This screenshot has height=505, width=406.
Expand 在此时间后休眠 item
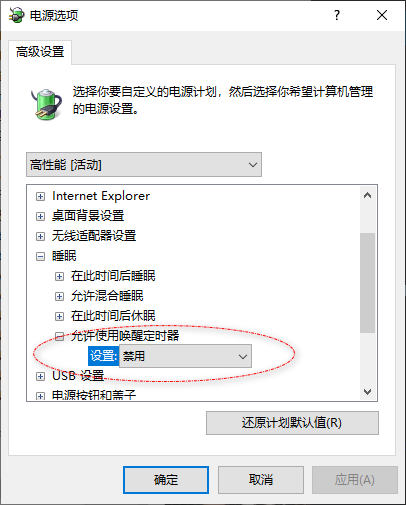[x=59, y=316]
